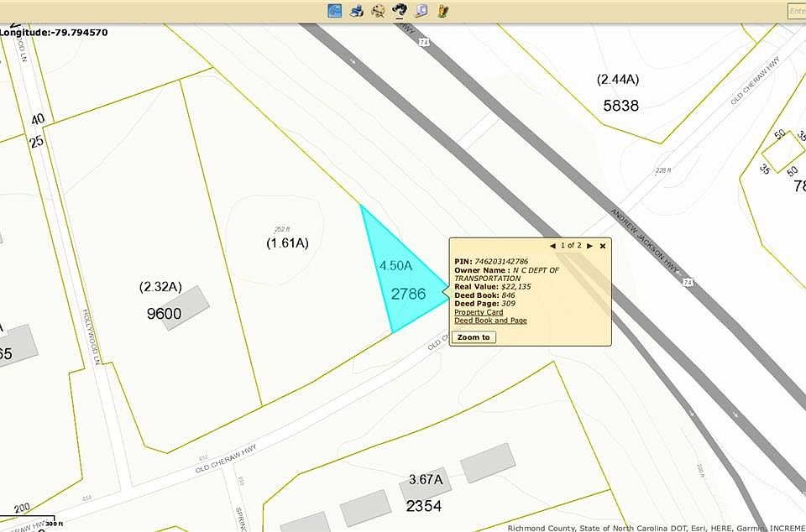Screen dimensions: 806x532
Task: Click the highlighted cyan parcel 2786
Action: [x=401, y=285]
